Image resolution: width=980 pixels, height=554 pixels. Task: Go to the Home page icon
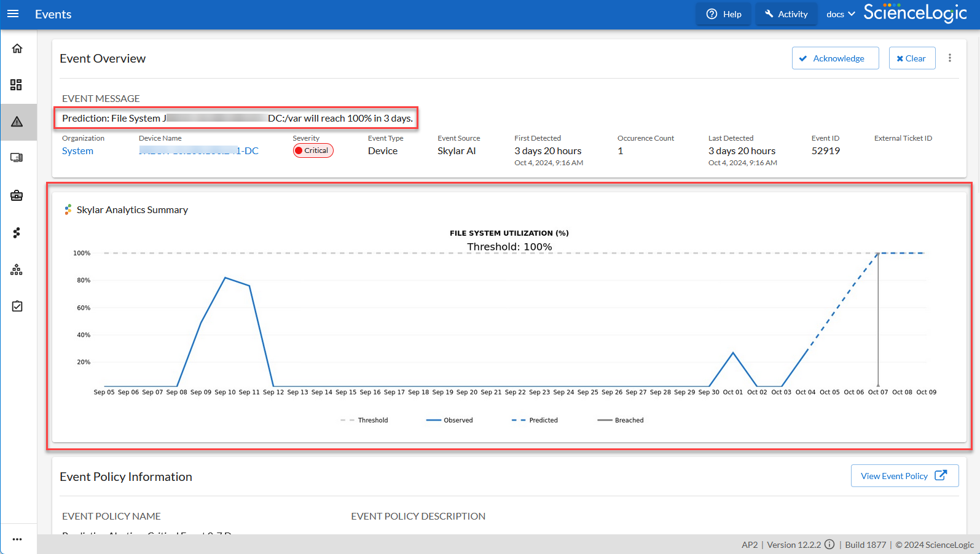pos(17,49)
